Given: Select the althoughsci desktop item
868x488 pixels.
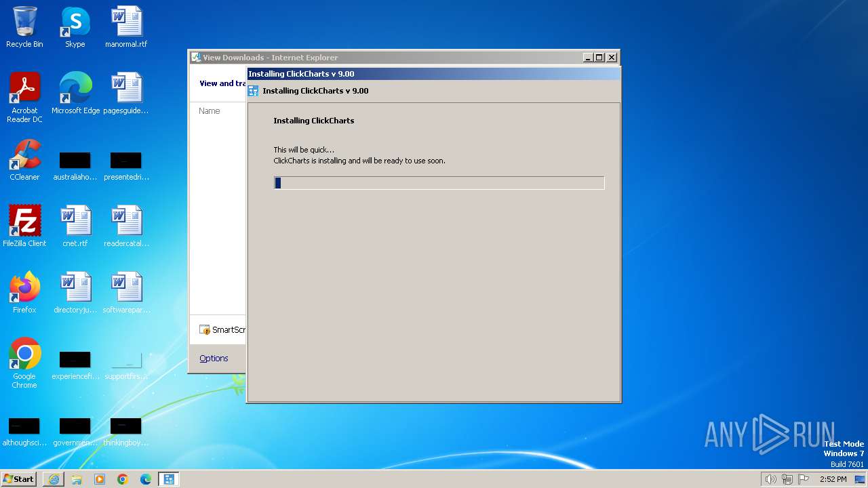Looking at the screenshot, I should pyautogui.click(x=24, y=432).
